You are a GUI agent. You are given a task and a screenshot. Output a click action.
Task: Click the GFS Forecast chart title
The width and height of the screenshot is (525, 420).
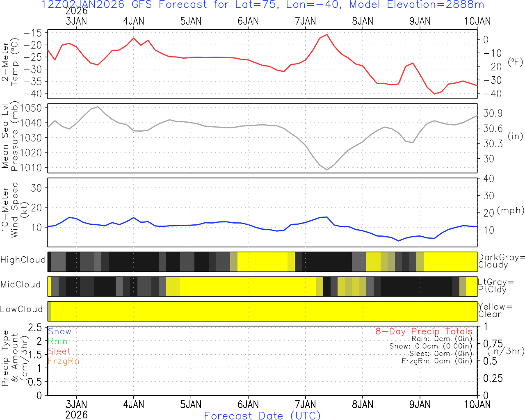262,5
